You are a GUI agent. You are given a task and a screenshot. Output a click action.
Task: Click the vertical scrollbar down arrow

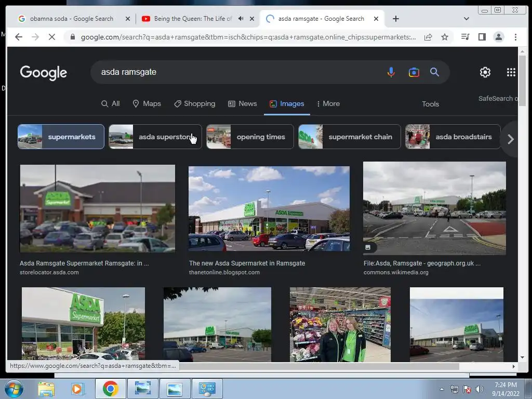click(x=522, y=357)
